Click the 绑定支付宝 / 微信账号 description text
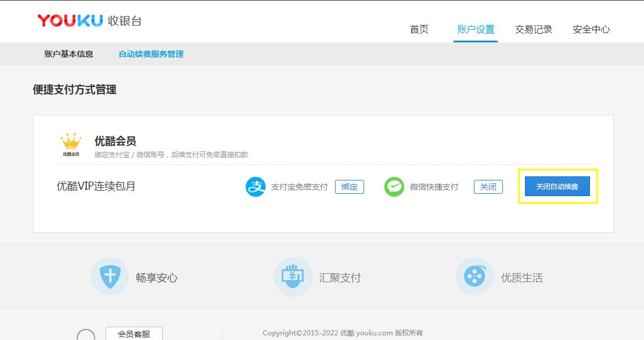644x340 pixels. (171, 154)
